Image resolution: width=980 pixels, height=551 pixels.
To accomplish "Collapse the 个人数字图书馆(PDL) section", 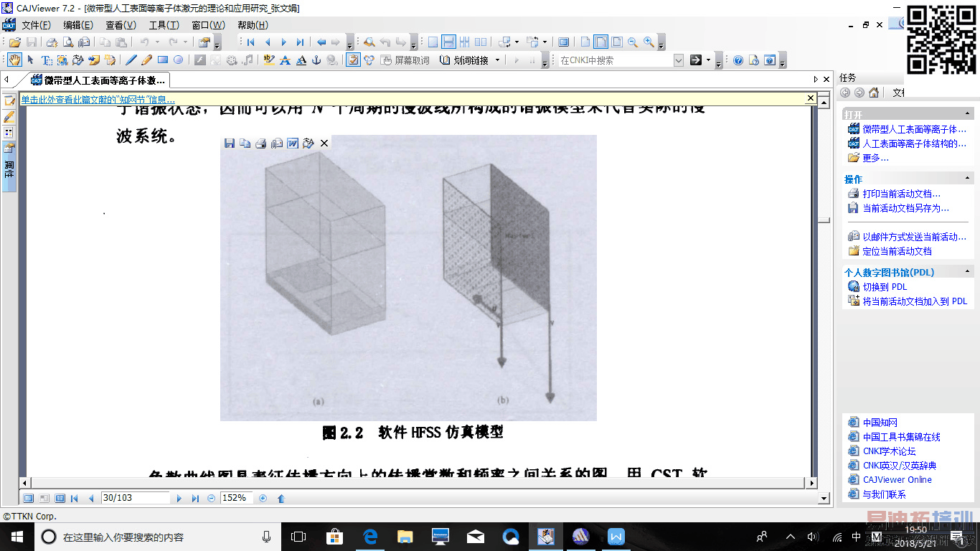I will point(968,272).
